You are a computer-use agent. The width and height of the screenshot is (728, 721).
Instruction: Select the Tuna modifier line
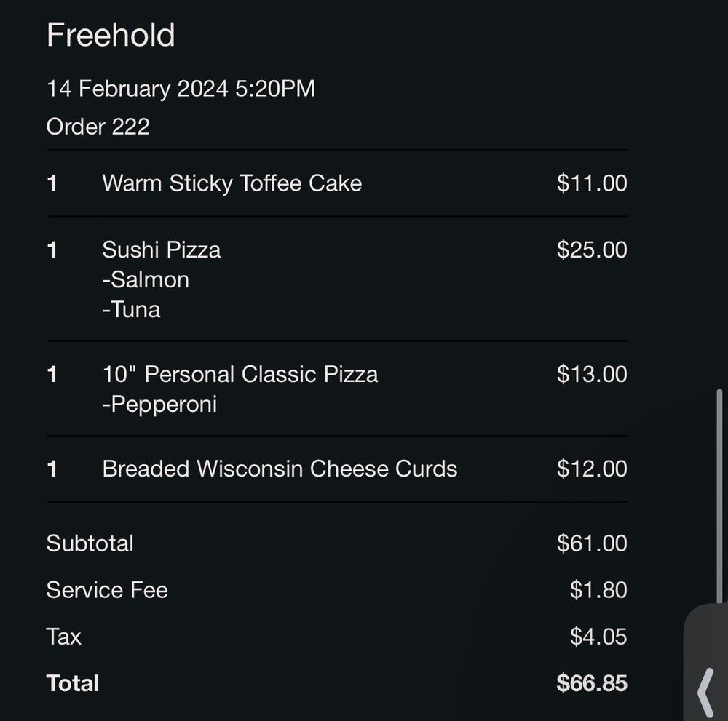(x=131, y=309)
